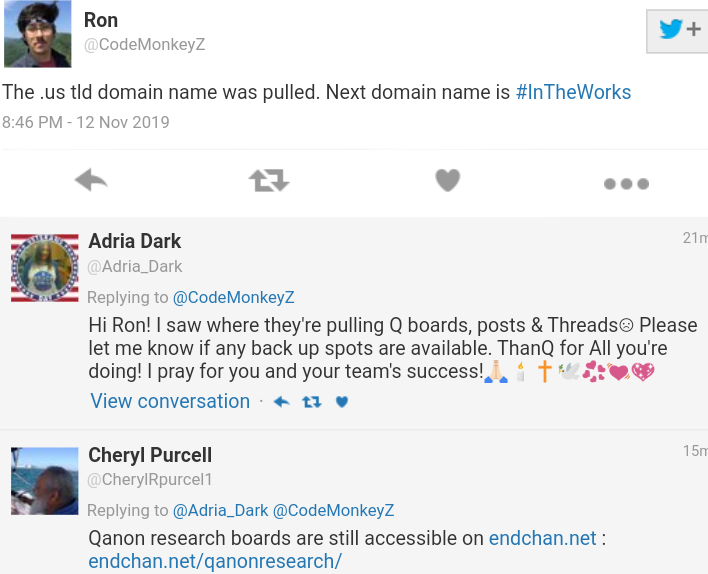Like Adria Dark's reply
This screenshot has height=574, width=708.
[x=342, y=401]
